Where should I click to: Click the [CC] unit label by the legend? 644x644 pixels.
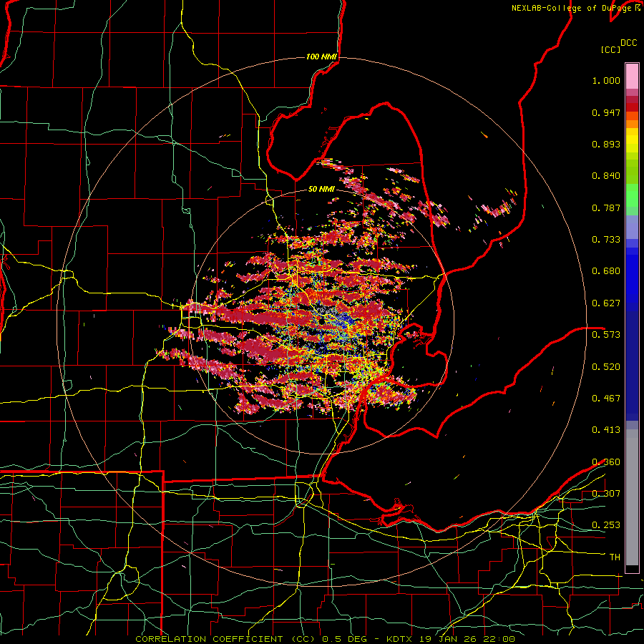[x=610, y=49]
